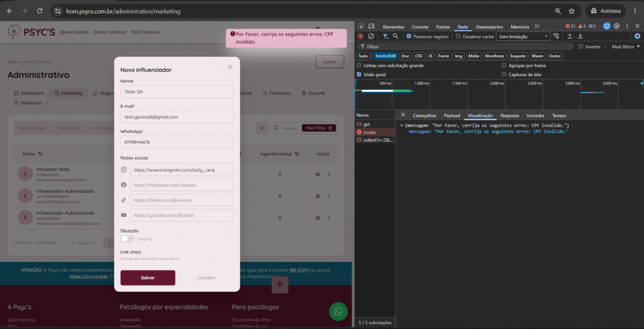The width and height of the screenshot is (644, 329).
Task: Open the Resposta tab
Action: coord(510,115)
